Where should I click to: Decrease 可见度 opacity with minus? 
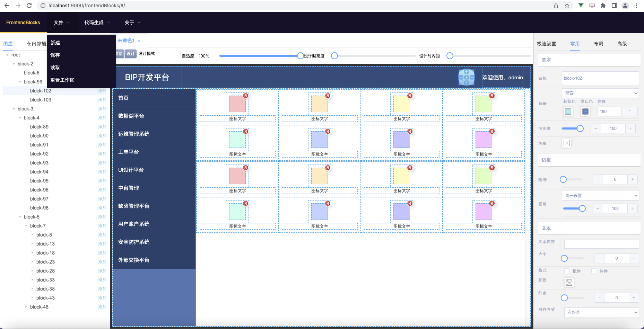596,128
